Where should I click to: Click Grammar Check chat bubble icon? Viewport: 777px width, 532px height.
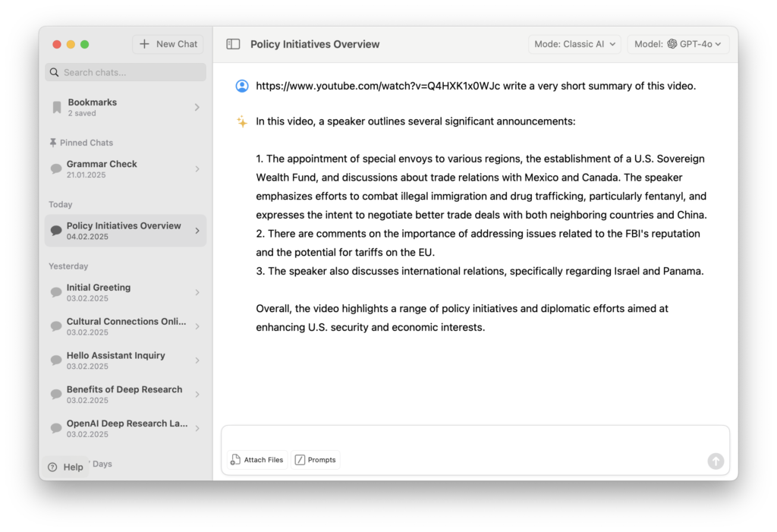[56, 169]
